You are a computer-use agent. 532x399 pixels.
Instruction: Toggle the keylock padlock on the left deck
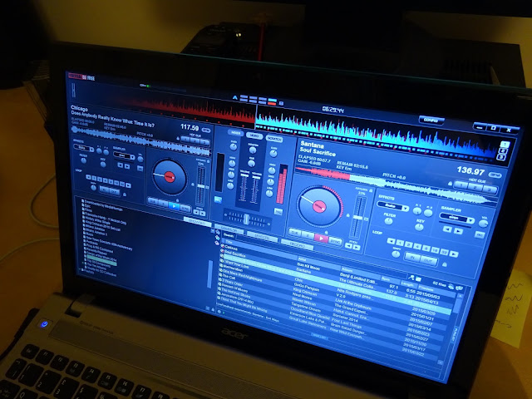(x=209, y=160)
